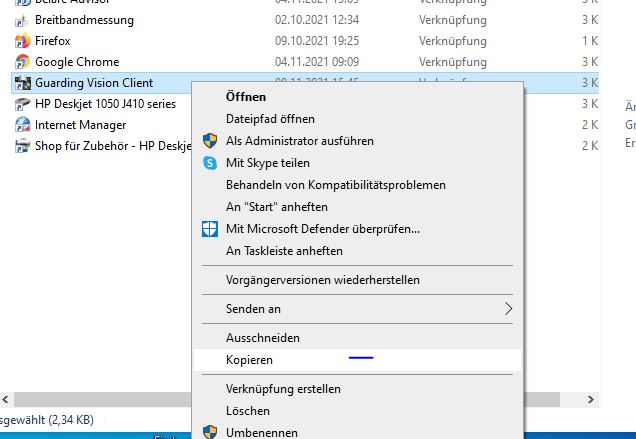Click Shop für Zubehör - HP Deskjet name
The width and height of the screenshot is (636, 439).
pyautogui.click(x=113, y=146)
